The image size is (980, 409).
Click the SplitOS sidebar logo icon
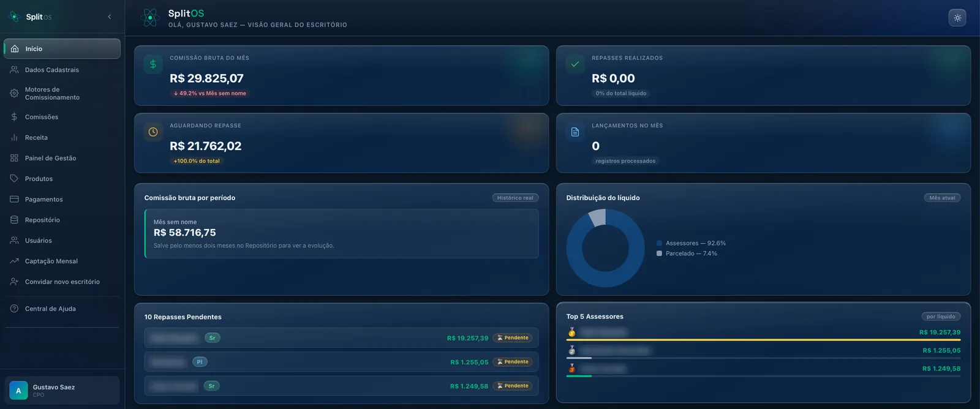point(14,17)
